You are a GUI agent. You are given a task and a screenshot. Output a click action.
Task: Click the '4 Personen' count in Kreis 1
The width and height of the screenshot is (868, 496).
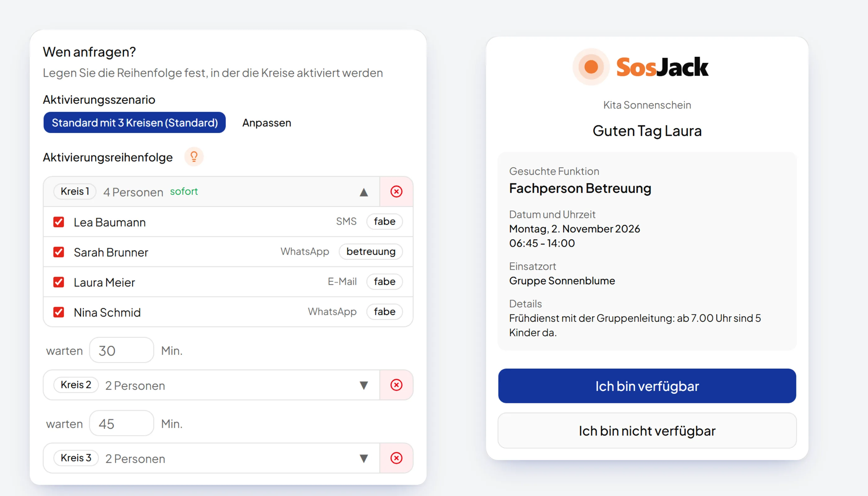(133, 193)
